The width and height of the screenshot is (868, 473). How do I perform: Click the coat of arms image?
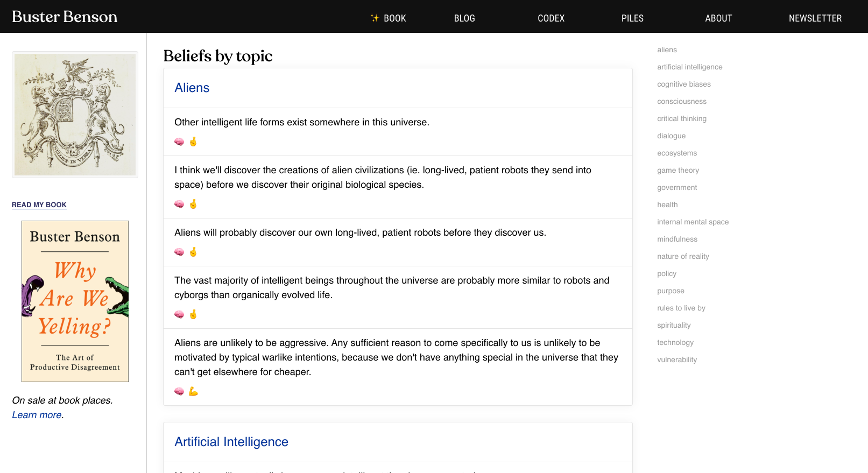[x=75, y=115]
